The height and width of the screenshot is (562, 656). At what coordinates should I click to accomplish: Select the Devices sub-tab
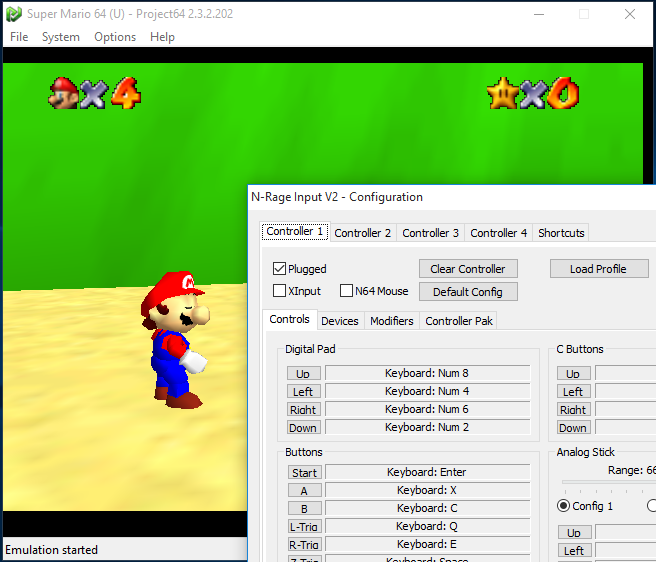point(340,321)
